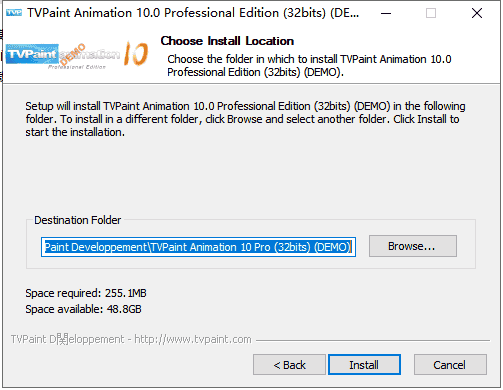
Task: Click the orange DEMO stamp on logo
Action: click(x=73, y=54)
